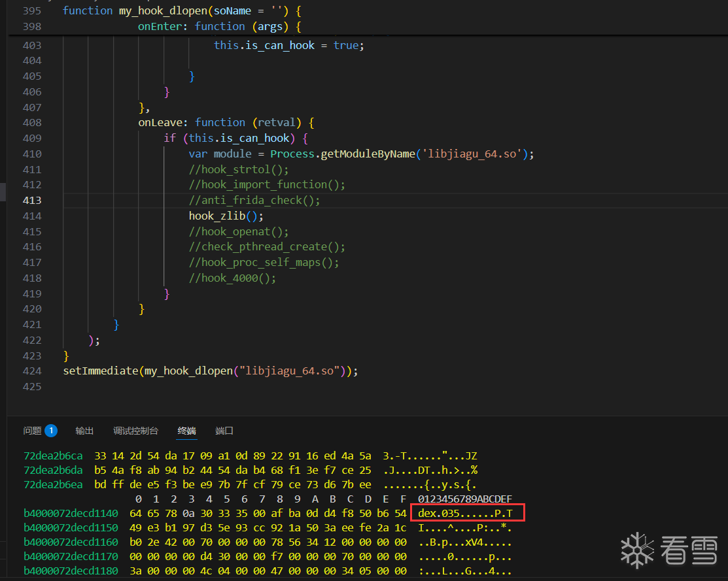Click red-boxed dex.035 text in terminal
This screenshot has height=581, width=728.
click(x=467, y=513)
